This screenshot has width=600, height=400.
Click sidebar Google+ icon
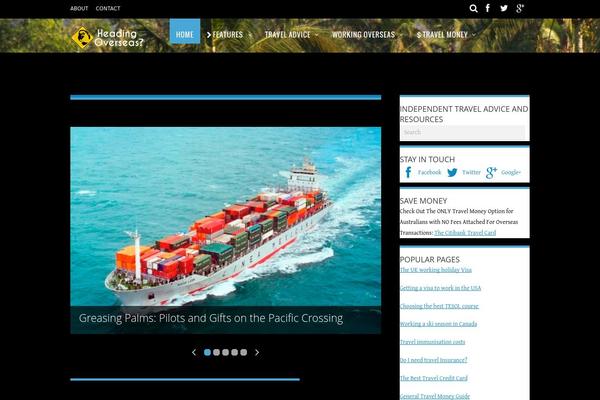pyautogui.click(x=491, y=173)
